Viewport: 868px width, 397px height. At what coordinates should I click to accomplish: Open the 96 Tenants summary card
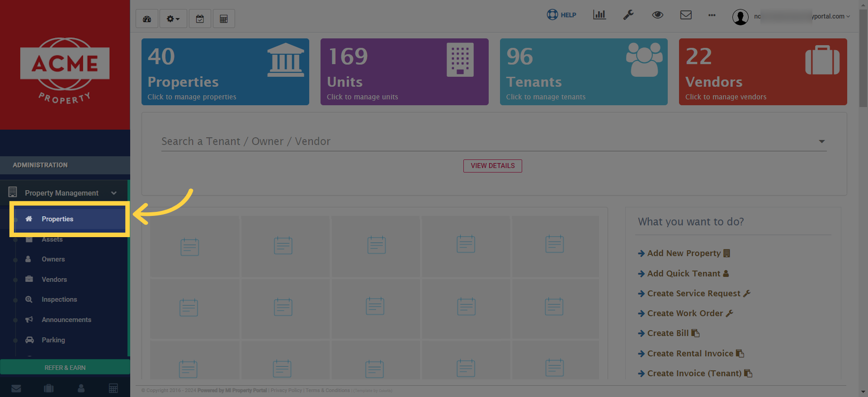pyautogui.click(x=584, y=72)
